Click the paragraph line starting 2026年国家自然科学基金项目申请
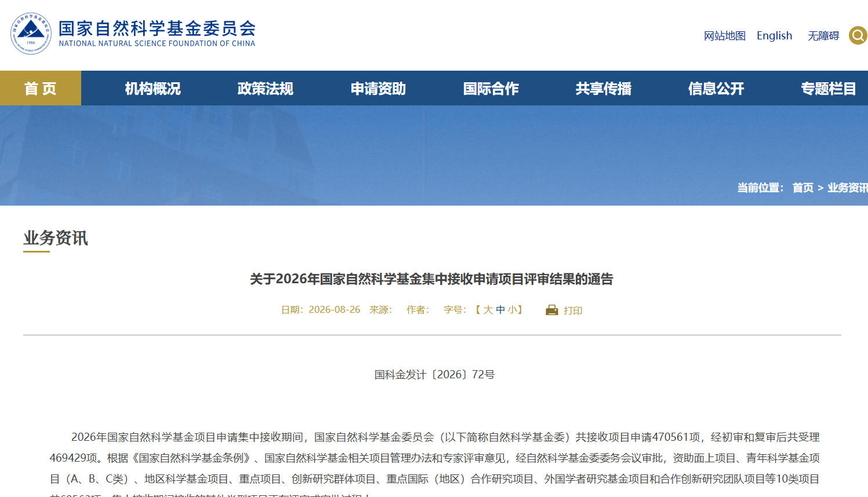 445,437
